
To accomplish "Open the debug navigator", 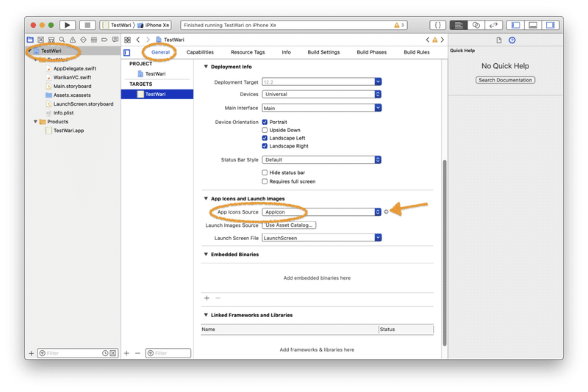I will click(x=94, y=40).
